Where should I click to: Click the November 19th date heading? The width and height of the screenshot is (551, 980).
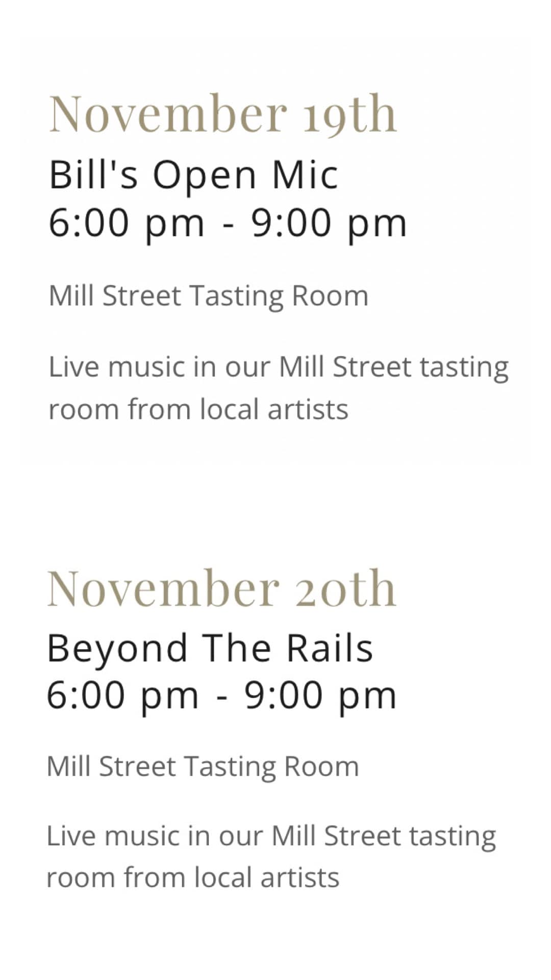[222, 114]
